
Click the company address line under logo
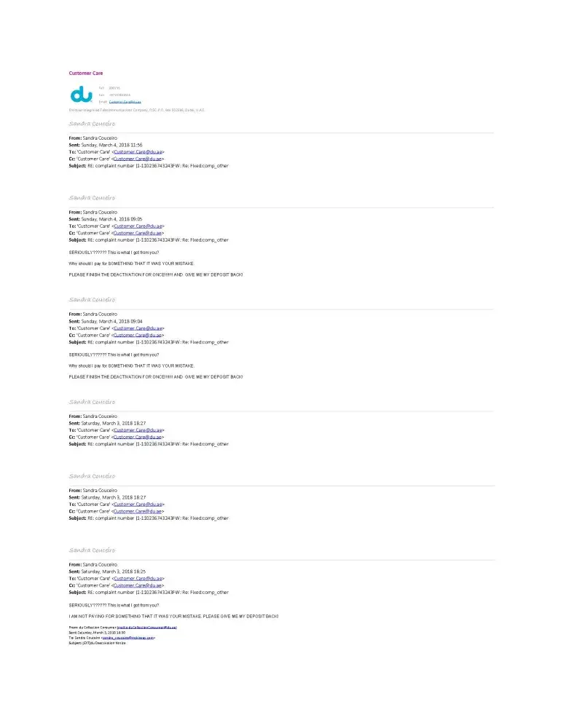point(137,110)
